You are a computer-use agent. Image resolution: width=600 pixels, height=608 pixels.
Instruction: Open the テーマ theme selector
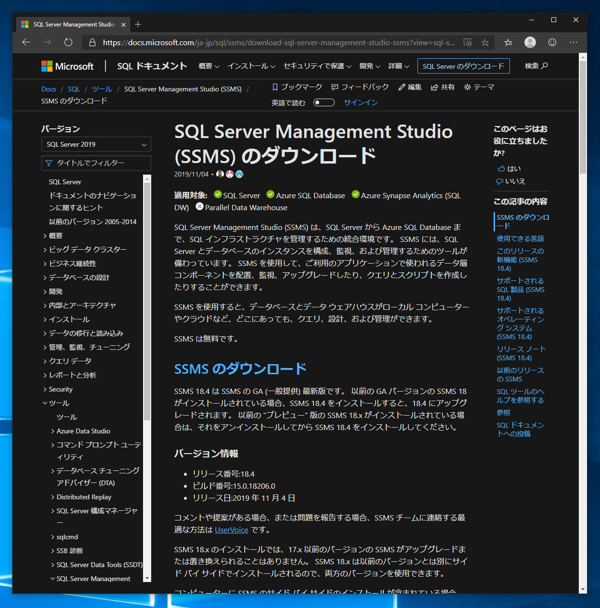479,87
